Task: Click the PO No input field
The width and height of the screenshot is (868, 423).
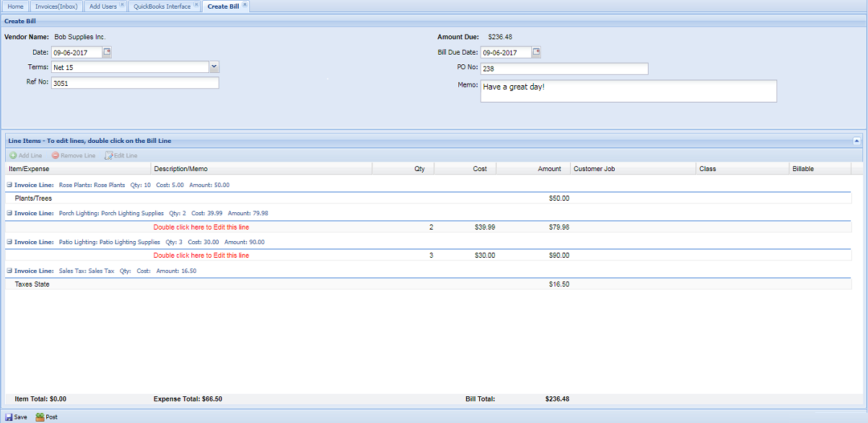Action: 564,69
